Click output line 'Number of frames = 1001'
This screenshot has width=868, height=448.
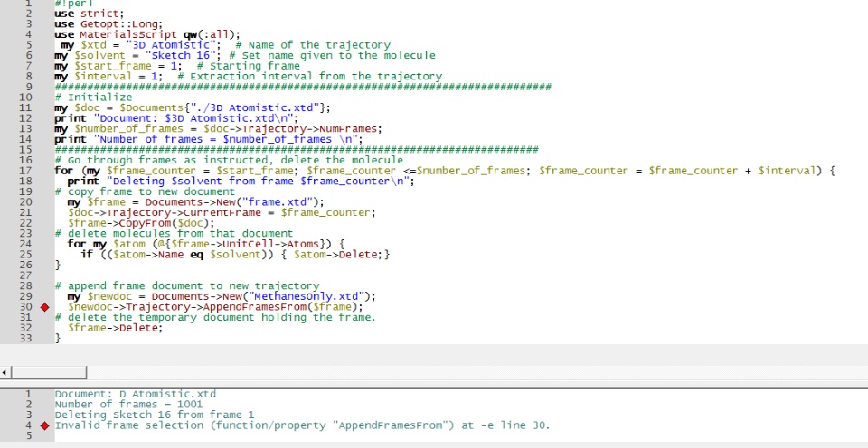click(128, 405)
